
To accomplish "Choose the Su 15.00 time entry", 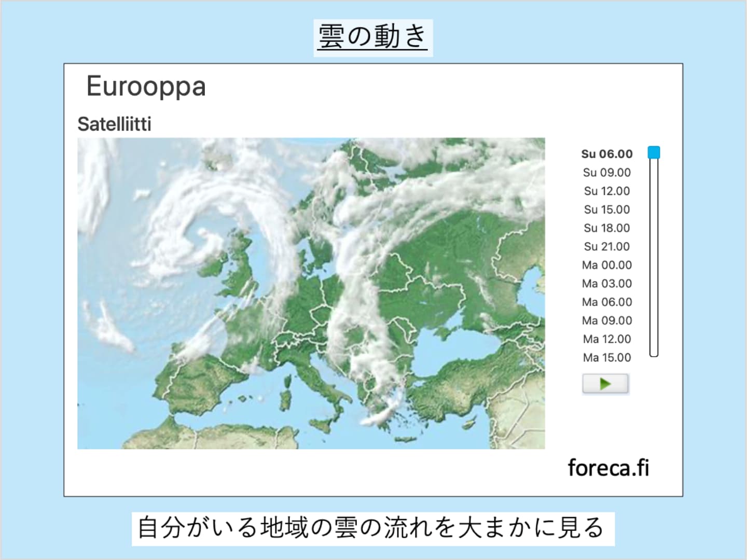I will click(606, 209).
